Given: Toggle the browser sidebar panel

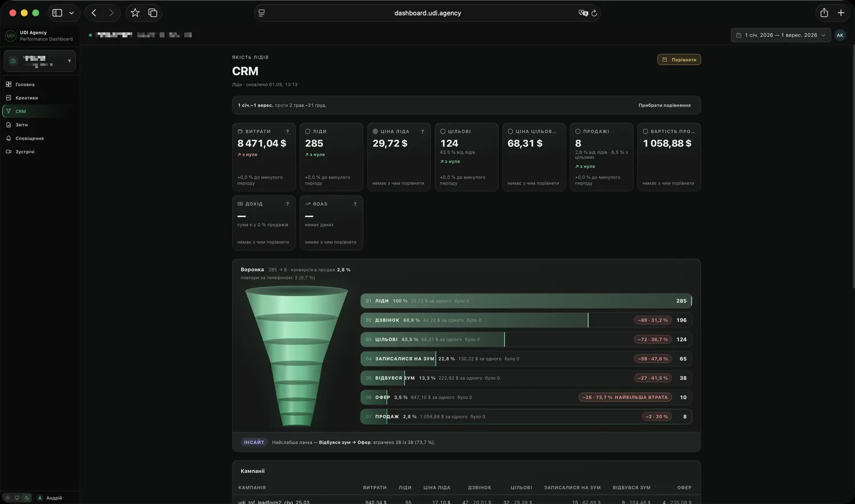Looking at the screenshot, I should 57,13.
